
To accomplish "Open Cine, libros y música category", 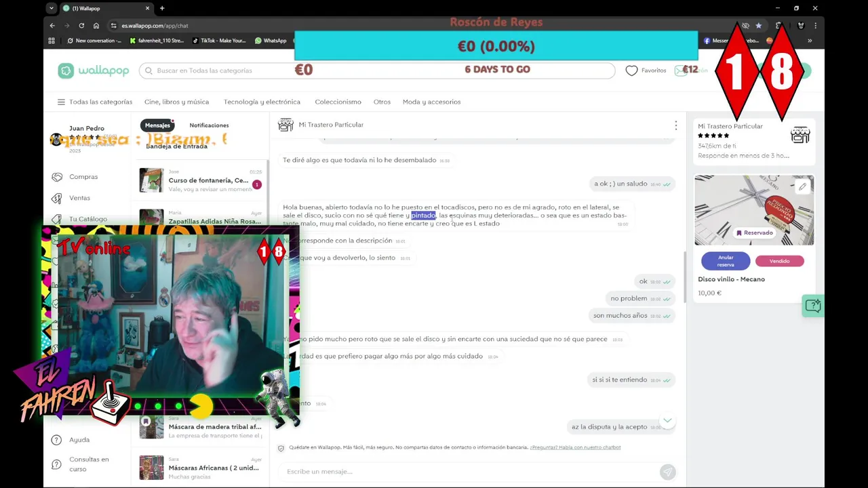I will [x=176, y=102].
